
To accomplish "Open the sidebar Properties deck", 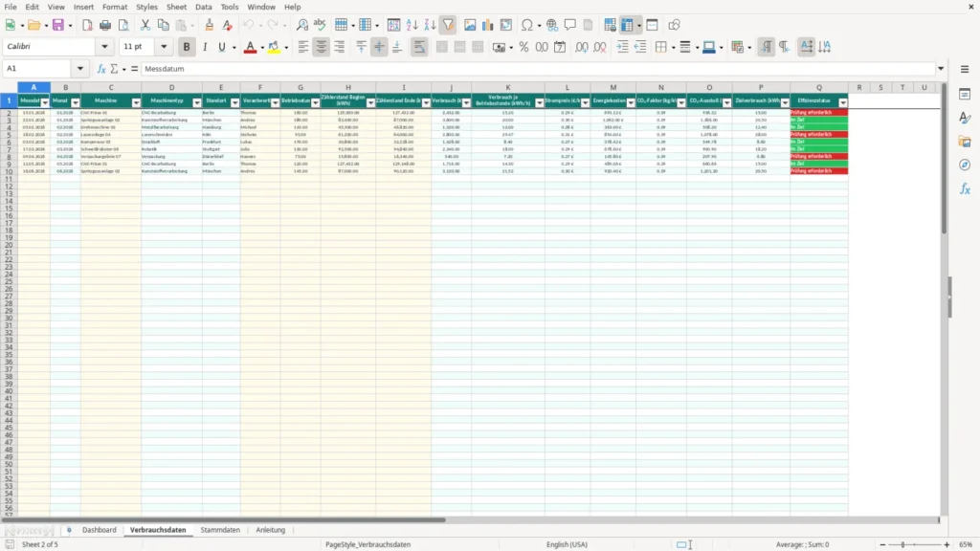I will (965, 94).
